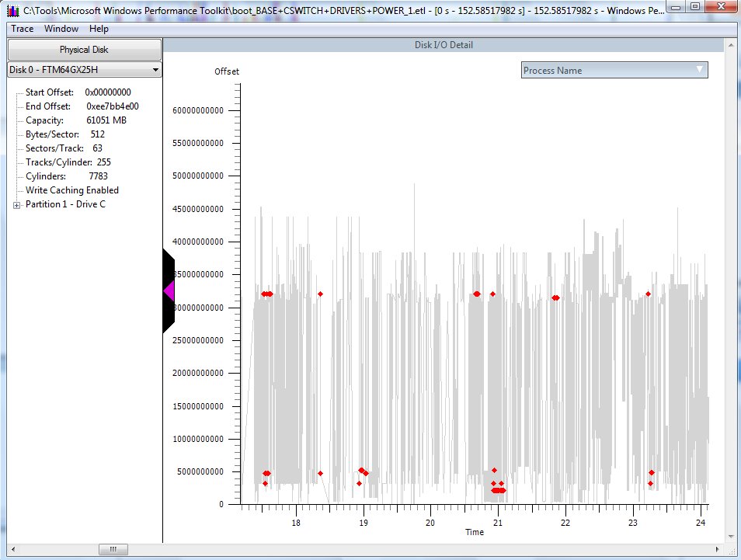Expand Partition 1 - Drive C node
The height and width of the screenshot is (560, 741).
click(16, 205)
